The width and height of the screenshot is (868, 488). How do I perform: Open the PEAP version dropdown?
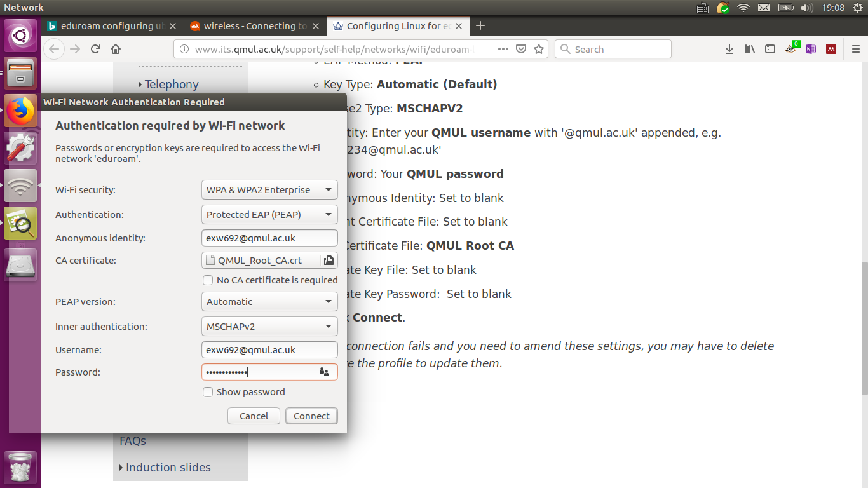269,301
